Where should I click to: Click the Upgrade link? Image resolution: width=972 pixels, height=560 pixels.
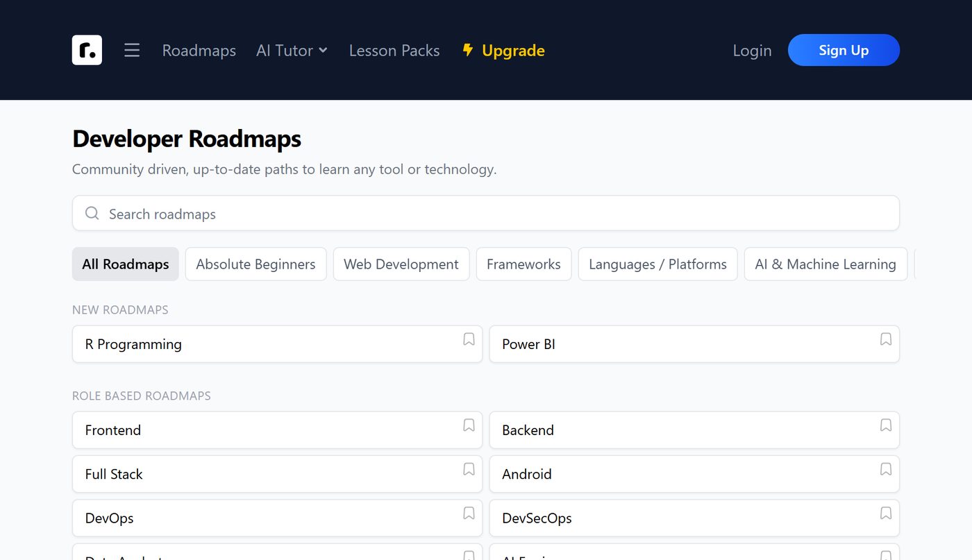pyautogui.click(x=503, y=51)
